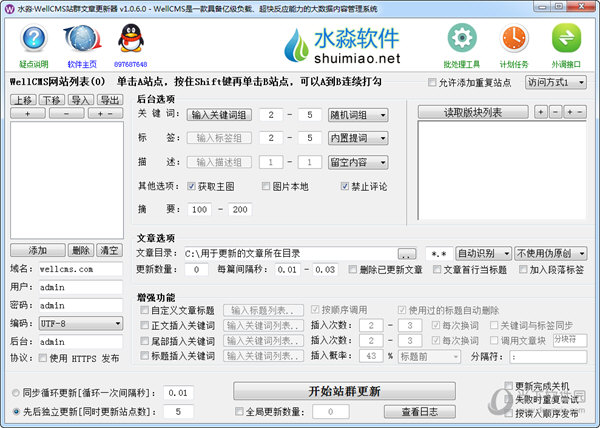Open the 外调接口 green arrows icon
The height and width of the screenshot is (428, 600).
566,38
